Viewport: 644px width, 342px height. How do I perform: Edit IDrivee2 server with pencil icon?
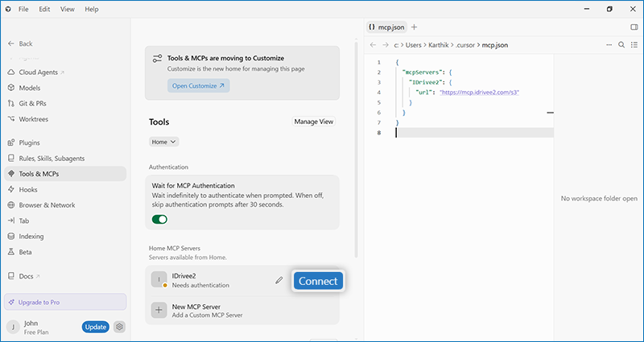coord(279,280)
